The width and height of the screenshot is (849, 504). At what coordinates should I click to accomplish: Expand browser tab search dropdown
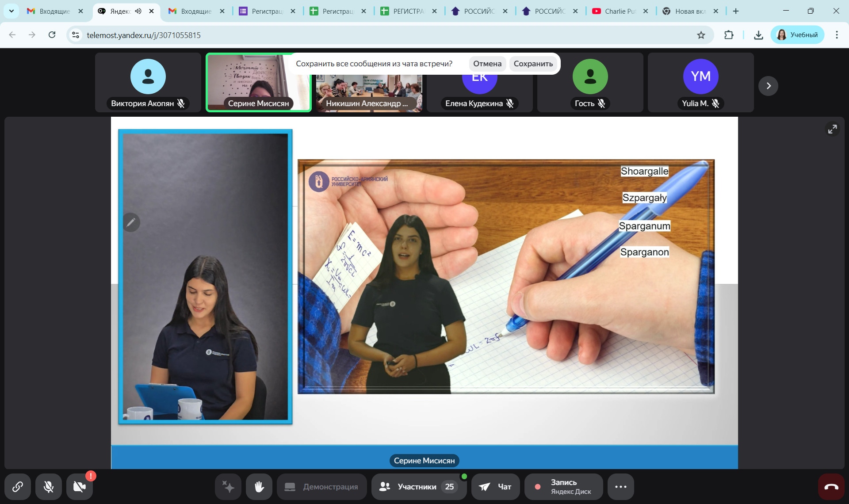pyautogui.click(x=11, y=11)
